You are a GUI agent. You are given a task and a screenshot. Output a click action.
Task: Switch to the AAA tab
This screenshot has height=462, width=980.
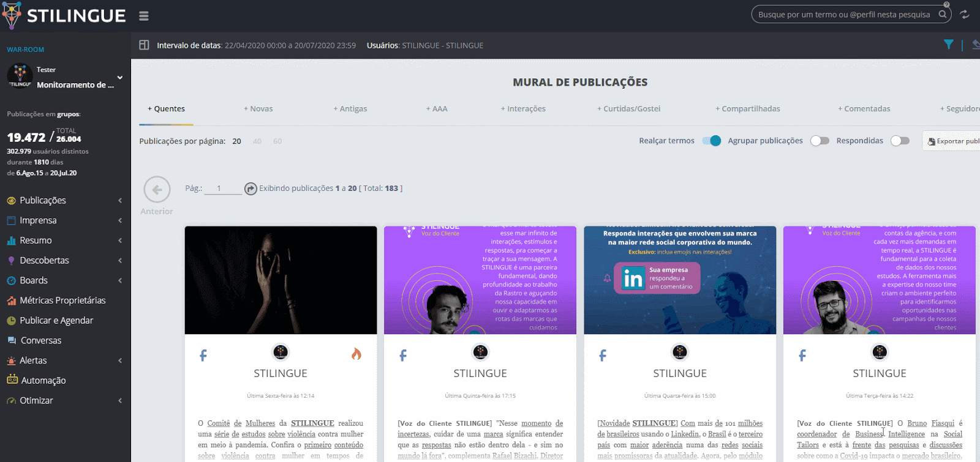tap(437, 109)
